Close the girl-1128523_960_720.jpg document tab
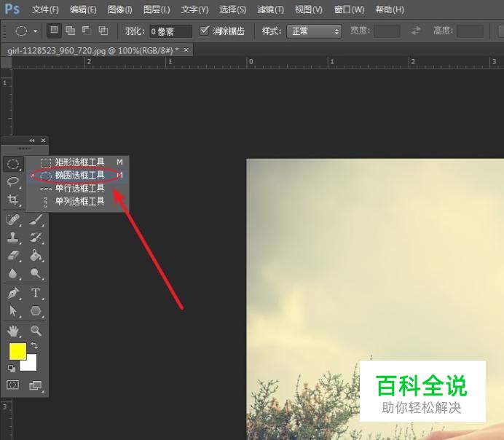The height and width of the screenshot is (440, 504). [x=186, y=50]
